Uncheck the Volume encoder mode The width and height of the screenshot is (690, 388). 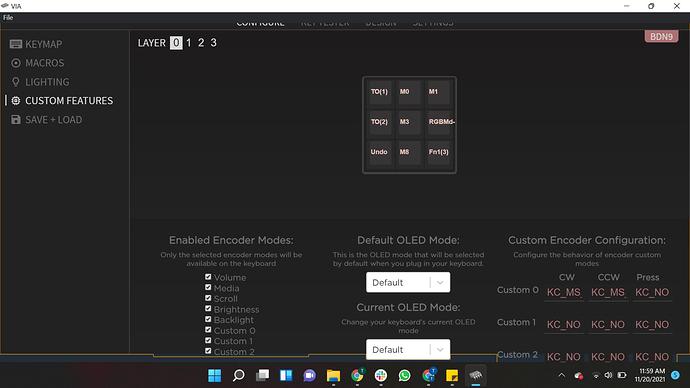pyautogui.click(x=208, y=277)
